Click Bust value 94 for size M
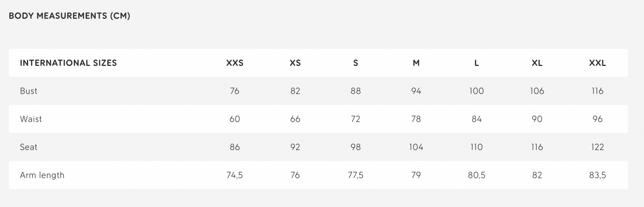The height and width of the screenshot is (207, 644). pyautogui.click(x=416, y=91)
